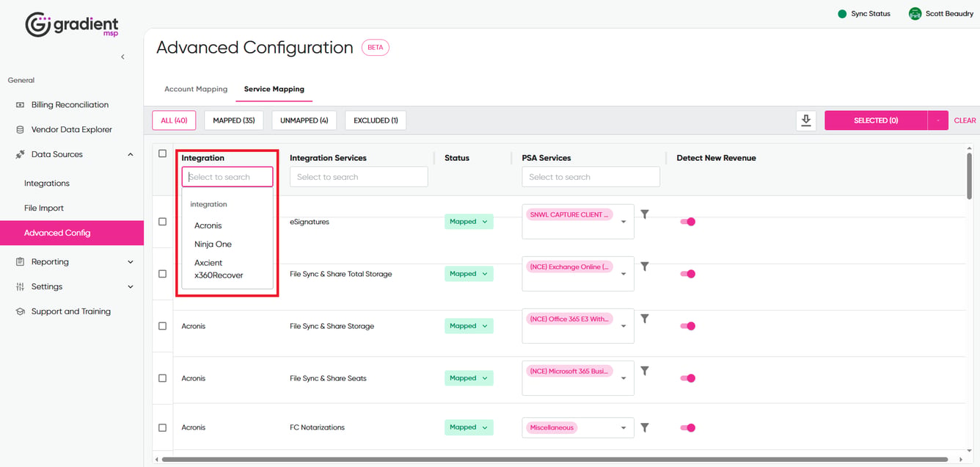Filter by MAPPED (35) services
Image resolution: width=980 pixels, height=467 pixels.
pos(234,120)
